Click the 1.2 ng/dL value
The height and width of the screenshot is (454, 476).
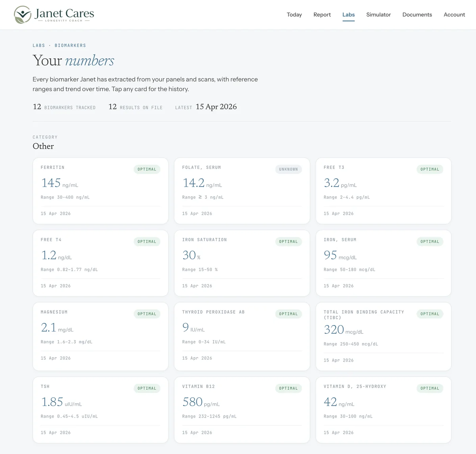(x=56, y=255)
